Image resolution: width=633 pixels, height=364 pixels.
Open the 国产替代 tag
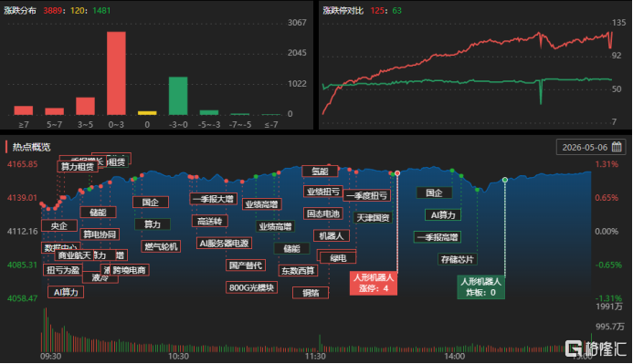[x=246, y=265]
